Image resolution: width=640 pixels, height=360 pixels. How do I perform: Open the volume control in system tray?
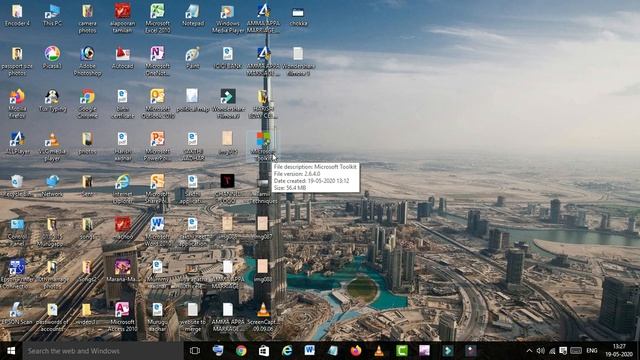point(541,351)
